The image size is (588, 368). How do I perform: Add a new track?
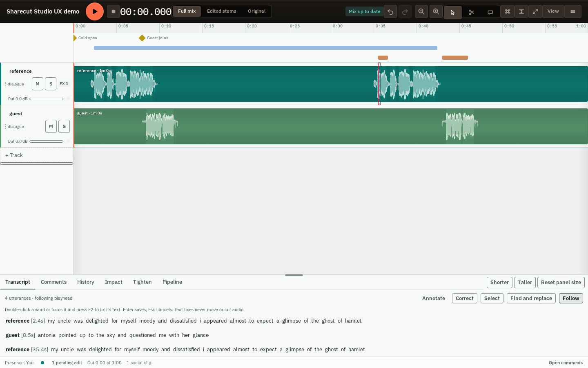tap(36, 155)
